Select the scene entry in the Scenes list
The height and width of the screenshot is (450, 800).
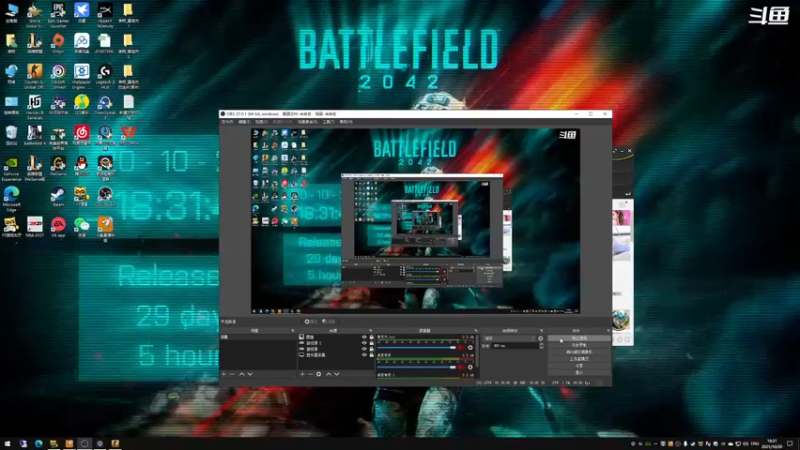[258, 337]
